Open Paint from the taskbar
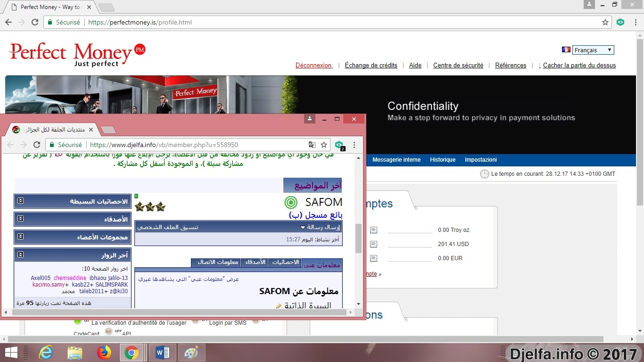The image size is (644, 362). click(x=191, y=353)
